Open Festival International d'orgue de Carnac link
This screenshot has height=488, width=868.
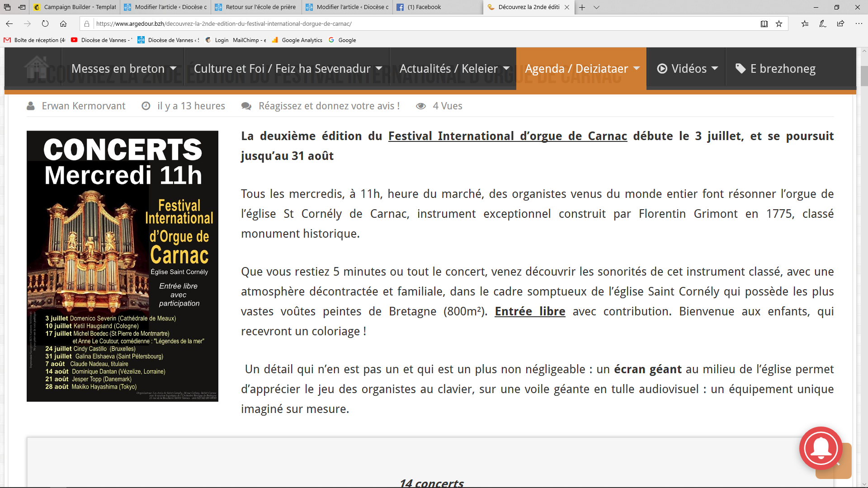click(507, 136)
